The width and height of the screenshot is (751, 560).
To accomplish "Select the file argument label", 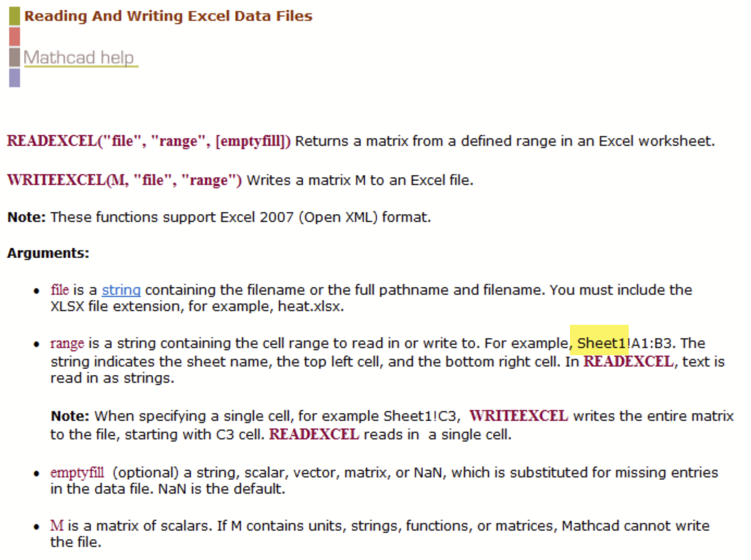I will pos(59,290).
